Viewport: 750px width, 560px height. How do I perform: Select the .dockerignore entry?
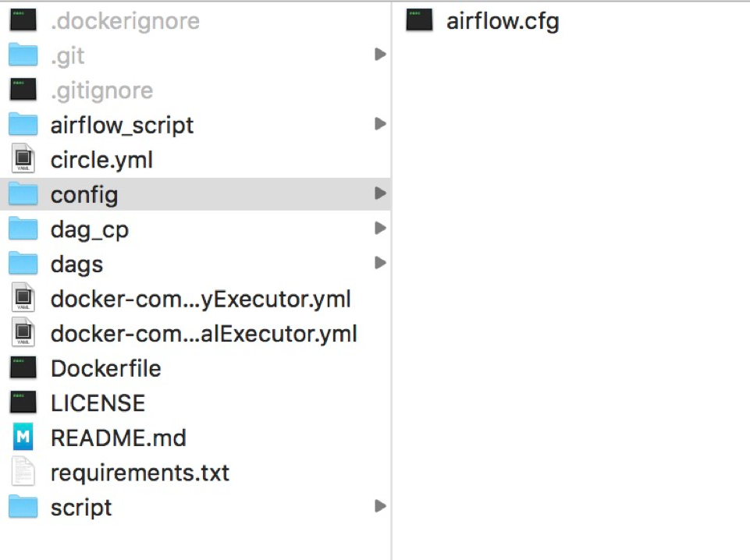pos(125,19)
